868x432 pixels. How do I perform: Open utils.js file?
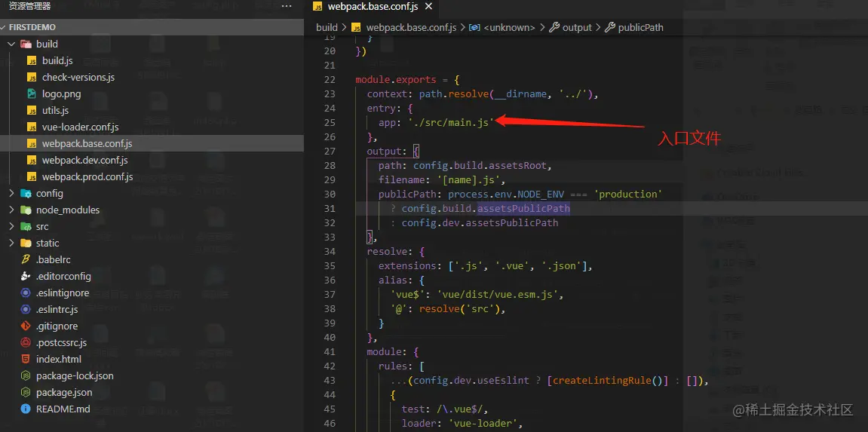coord(55,110)
